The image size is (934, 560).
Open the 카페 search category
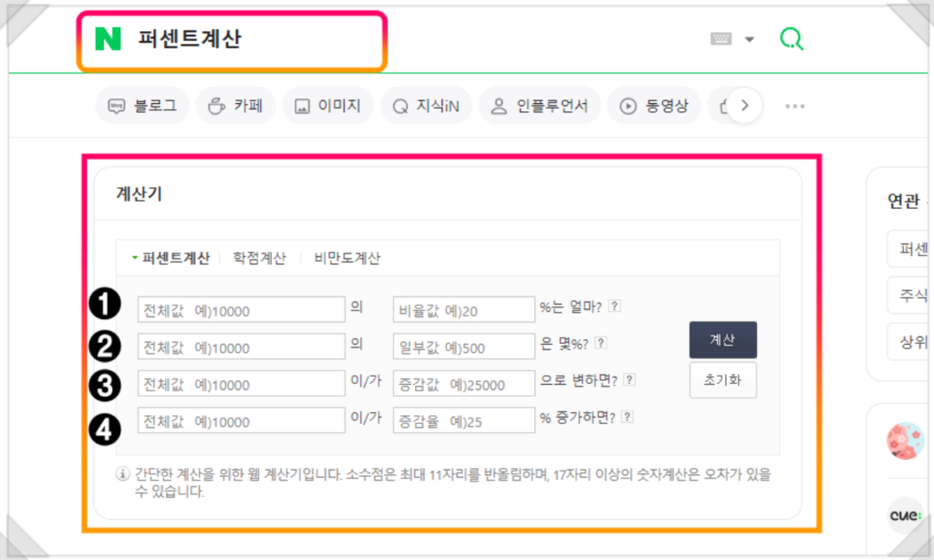[x=236, y=106]
